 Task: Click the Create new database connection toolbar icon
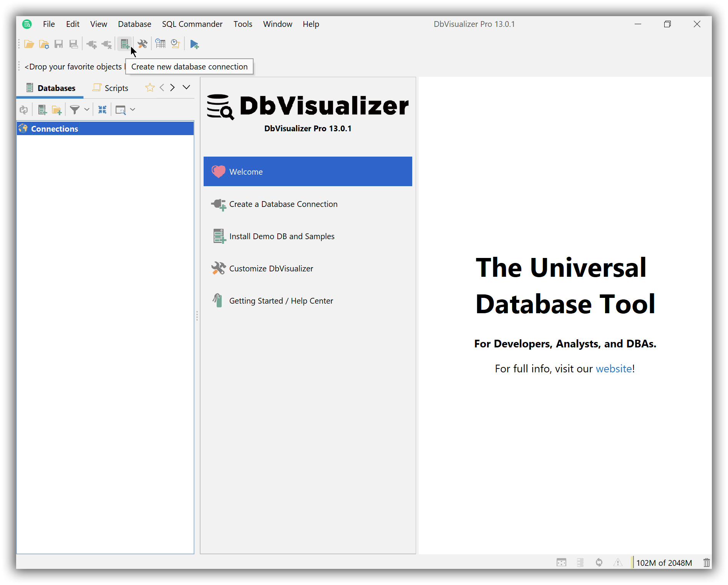pyautogui.click(x=124, y=44)
